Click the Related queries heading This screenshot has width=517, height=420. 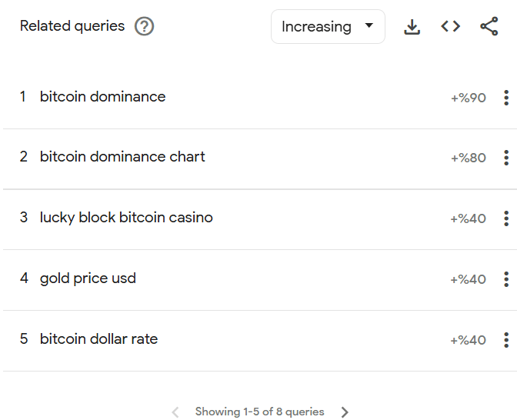pos(72,26)
